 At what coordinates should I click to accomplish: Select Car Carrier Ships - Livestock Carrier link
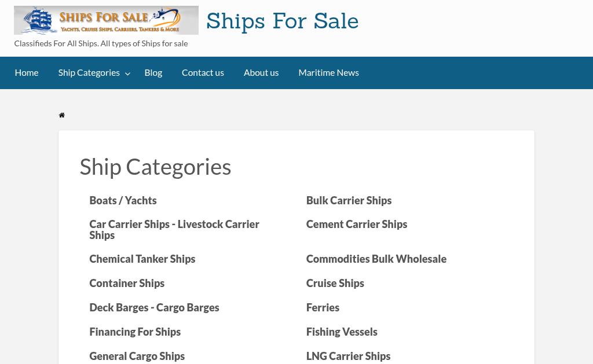(x=174, y=229)
